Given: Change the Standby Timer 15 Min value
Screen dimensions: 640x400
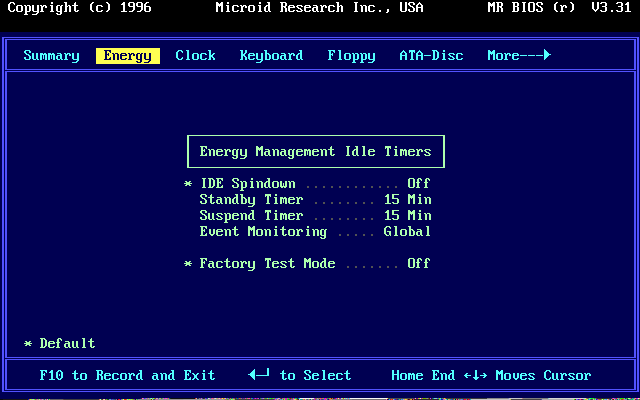Looking at the screenshot, I should (407, 200).
